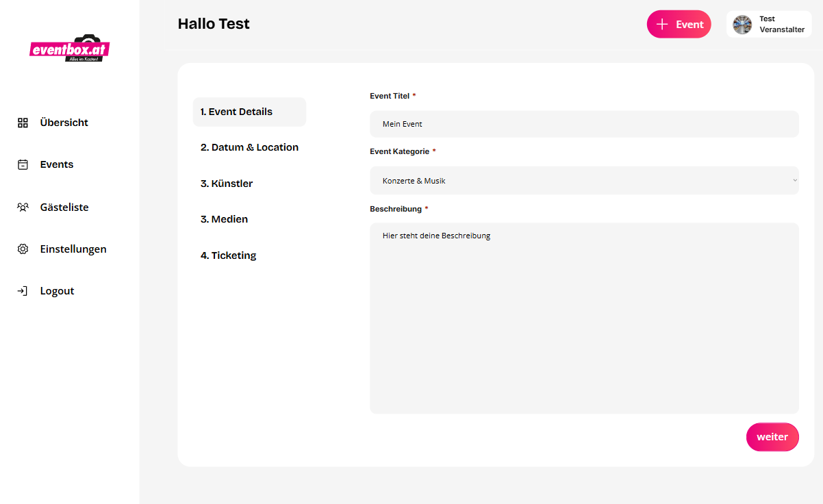Select the Übersicht grid icon in sidebar
Screen dimensions: 823x504
23,122
